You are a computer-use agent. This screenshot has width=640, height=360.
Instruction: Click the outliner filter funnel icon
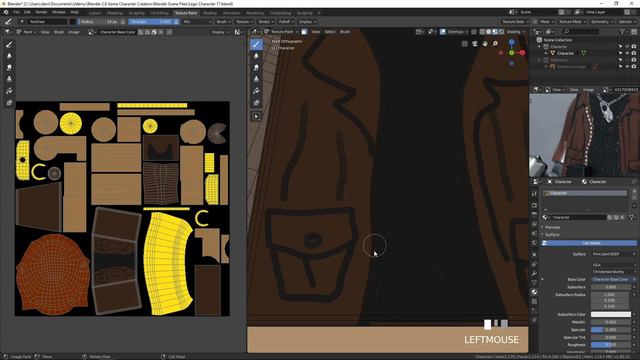pyautogui.click(x=622, y=31)
